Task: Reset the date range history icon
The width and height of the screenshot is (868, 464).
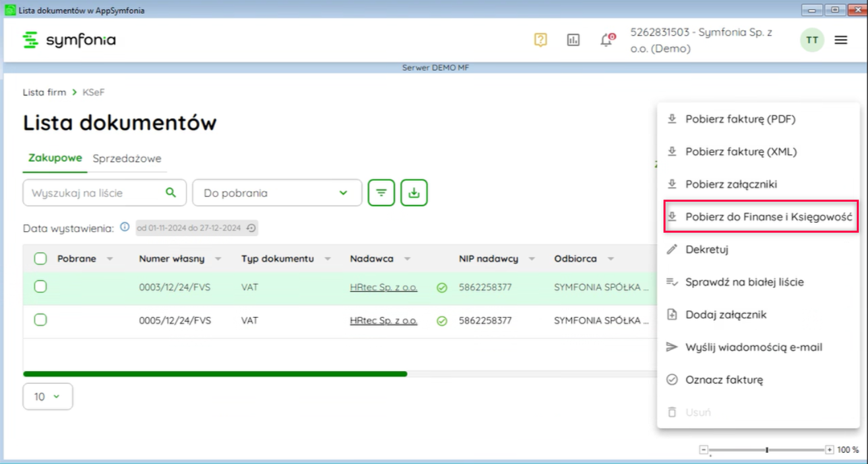Action: coord(251,228)
